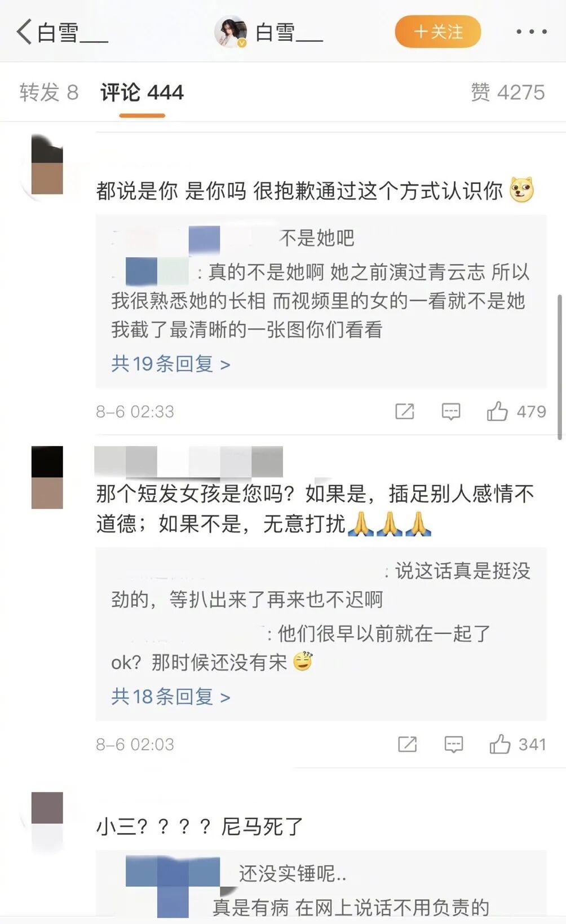Tap the back arrow beside 白雪__
This screenshot has width=566, height=924.
24,32
